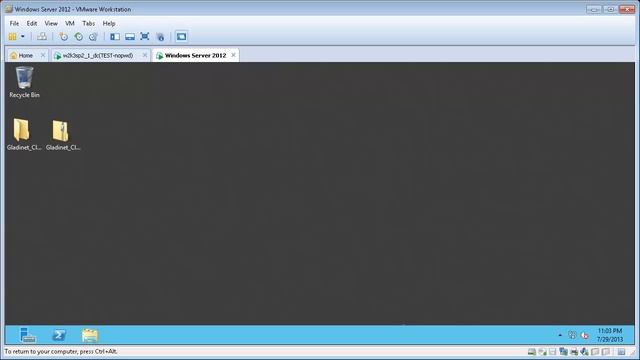Open the Tabs menu
Screen dimensions: 640x360
[89, 24]
